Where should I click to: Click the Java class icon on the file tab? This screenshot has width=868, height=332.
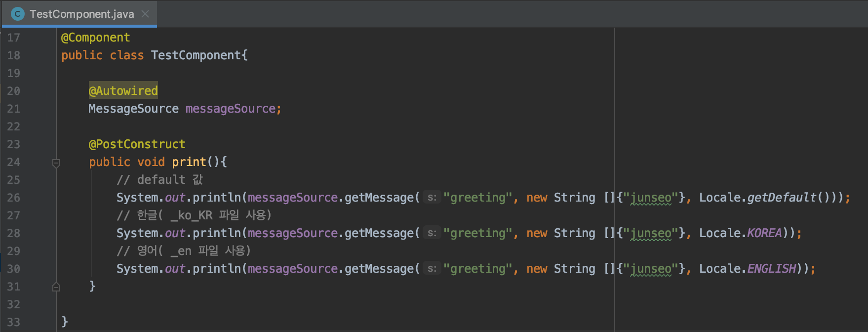click(17, 14)
